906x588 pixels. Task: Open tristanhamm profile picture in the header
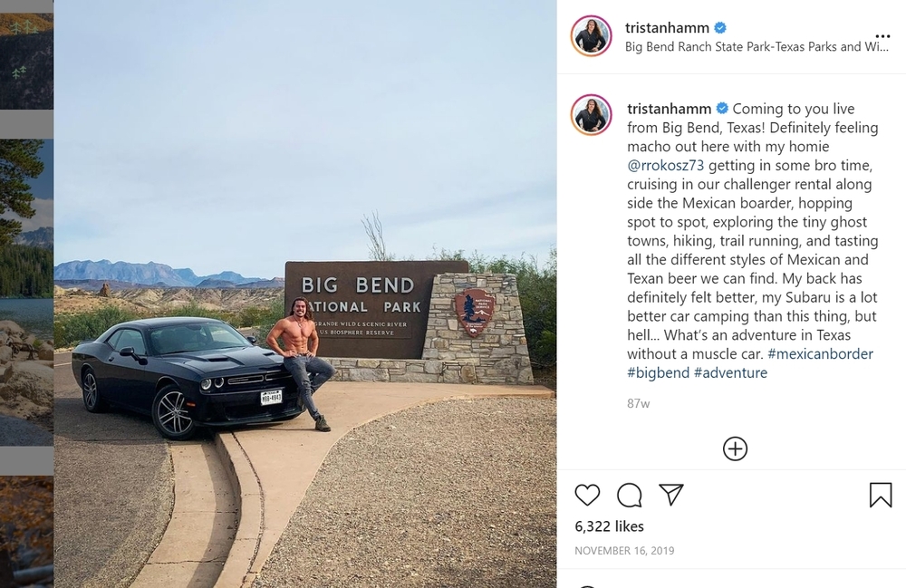pos(591,36)
